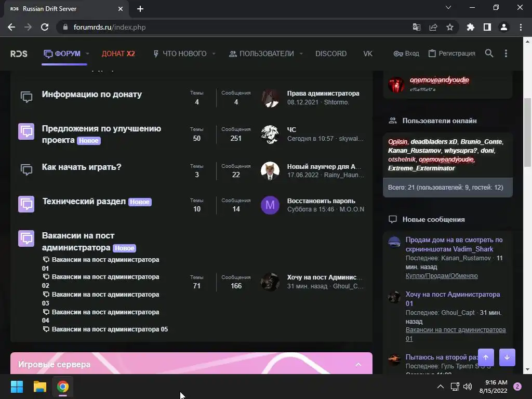Screen dimensions: 532x399
Task: Open the Восстановить пароль thread
Action: 321,201
